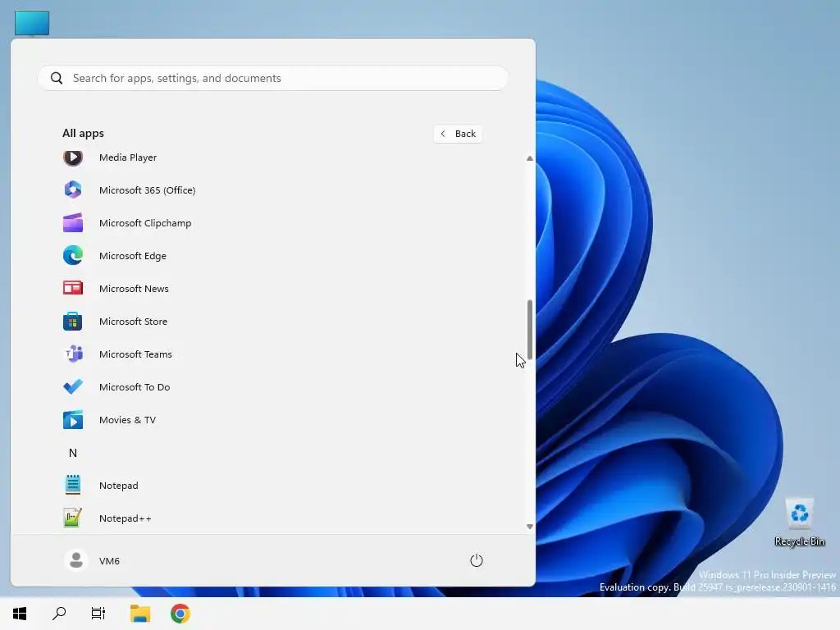Select the "Microsoft Teams" label

pyautogui.click(x=135, y=354)
